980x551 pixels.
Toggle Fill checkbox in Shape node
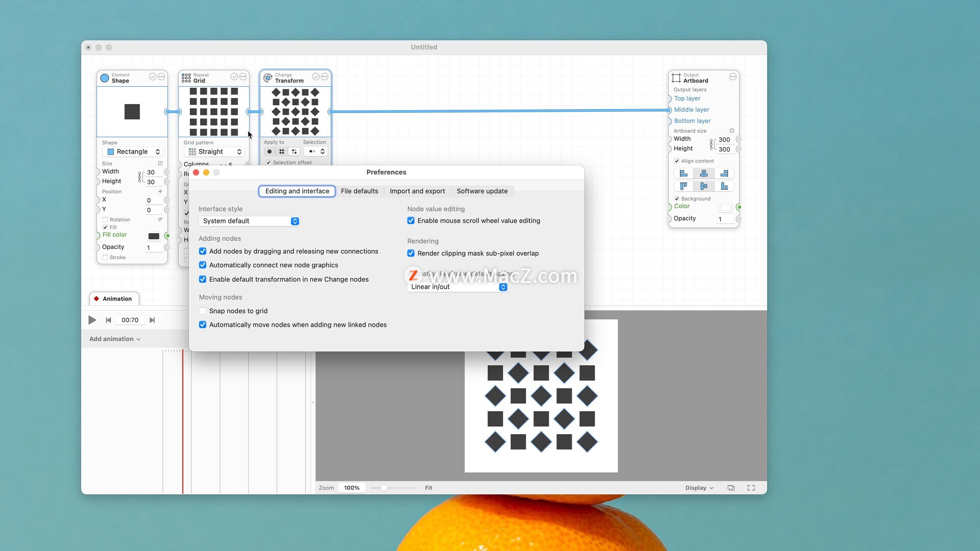click(x=105, y=228)
